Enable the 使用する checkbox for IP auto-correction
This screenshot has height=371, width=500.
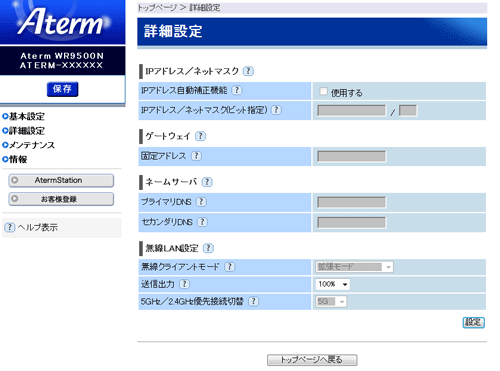[x=323, y=91]
